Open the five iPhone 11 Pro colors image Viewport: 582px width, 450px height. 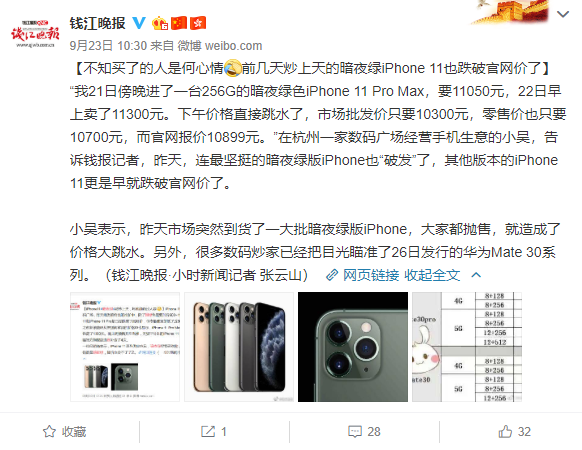click(x=239, y=347)
